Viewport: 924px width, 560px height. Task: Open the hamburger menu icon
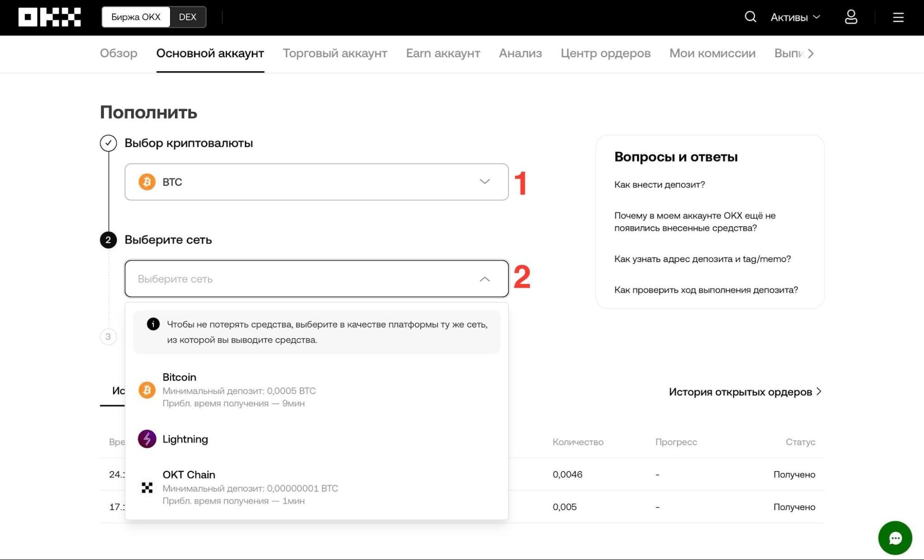[x=898, y=18]
